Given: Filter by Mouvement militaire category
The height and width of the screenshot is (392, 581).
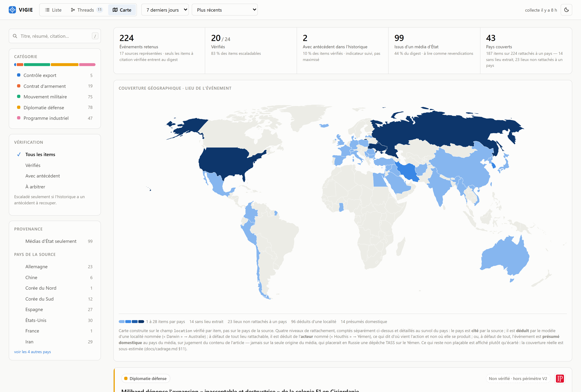Looking at the screenshot, I should tap(55, 97).
